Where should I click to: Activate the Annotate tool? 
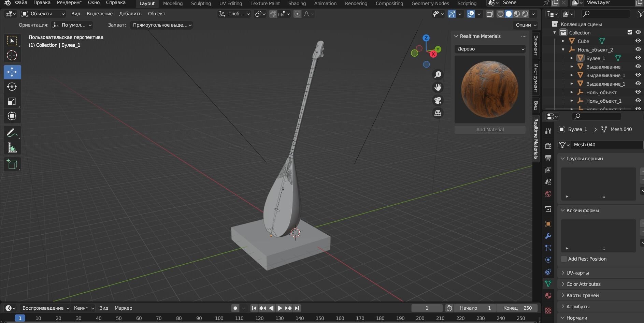pyautogui.click(x=12, y=133)
